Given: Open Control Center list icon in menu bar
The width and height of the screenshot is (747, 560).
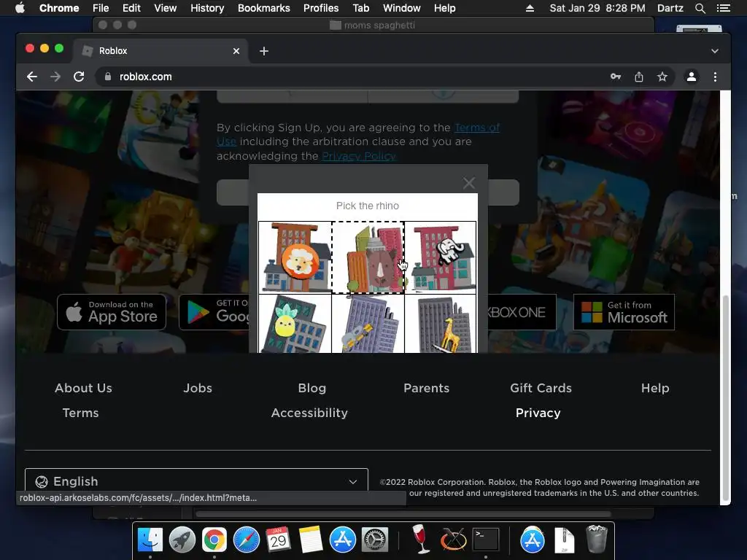Looking at the screenshot, I should (723, 8).
